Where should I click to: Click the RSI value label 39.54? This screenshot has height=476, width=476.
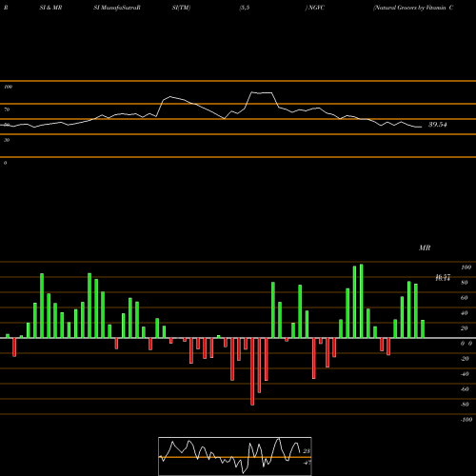coord(438,125)
